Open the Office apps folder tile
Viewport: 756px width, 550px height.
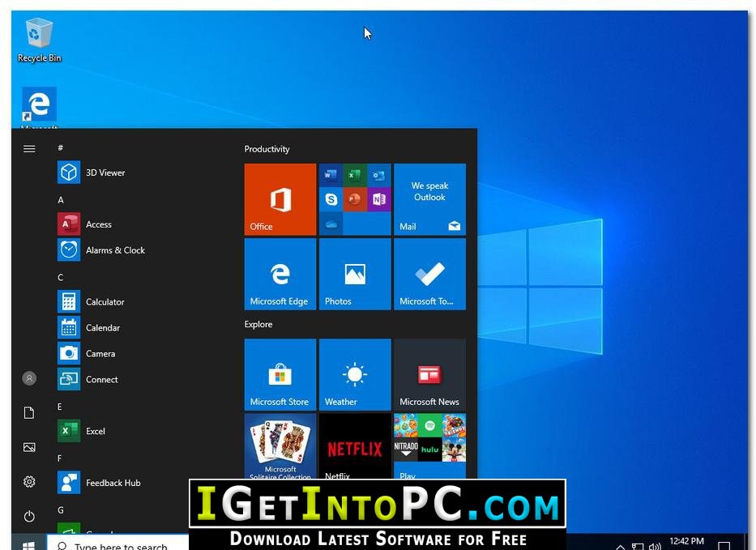(355, 199)
